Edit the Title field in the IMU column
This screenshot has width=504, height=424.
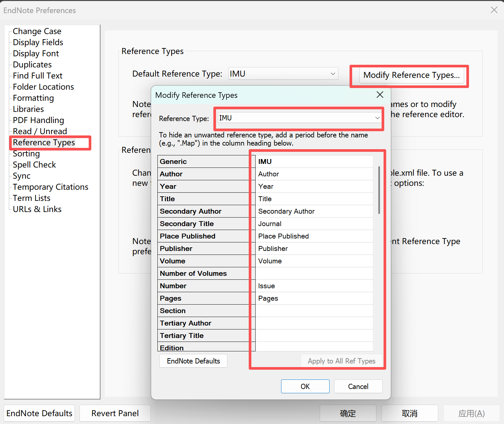click(314, 199)
